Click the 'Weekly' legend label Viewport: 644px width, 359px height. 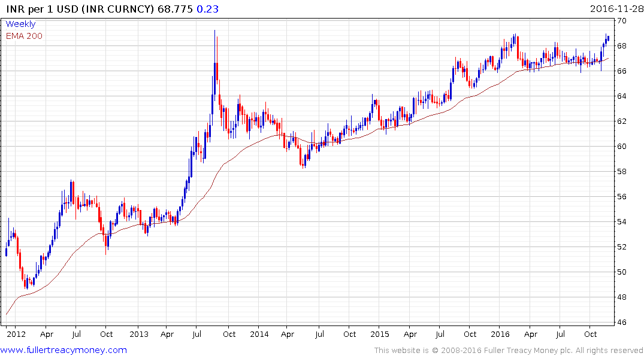pos(20,24)
